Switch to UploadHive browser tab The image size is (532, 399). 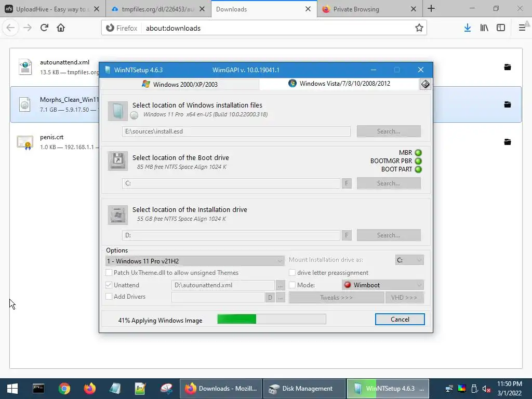(52, 9)
